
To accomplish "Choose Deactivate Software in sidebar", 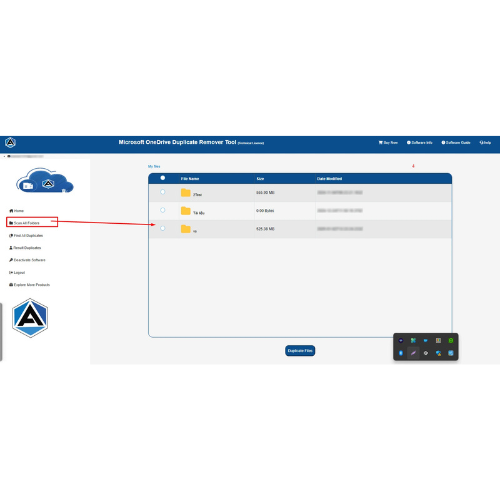I will click(x=27, y=260).
